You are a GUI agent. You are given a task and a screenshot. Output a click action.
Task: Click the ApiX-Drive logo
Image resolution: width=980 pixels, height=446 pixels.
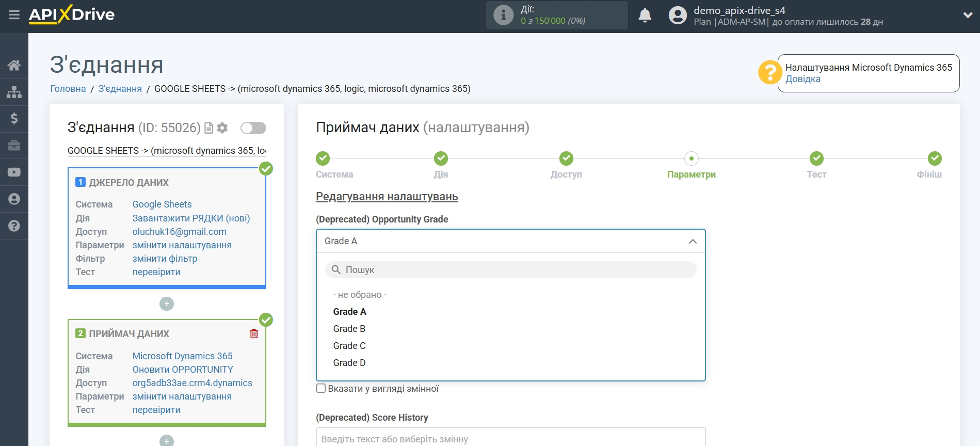[x=72, y=14]
